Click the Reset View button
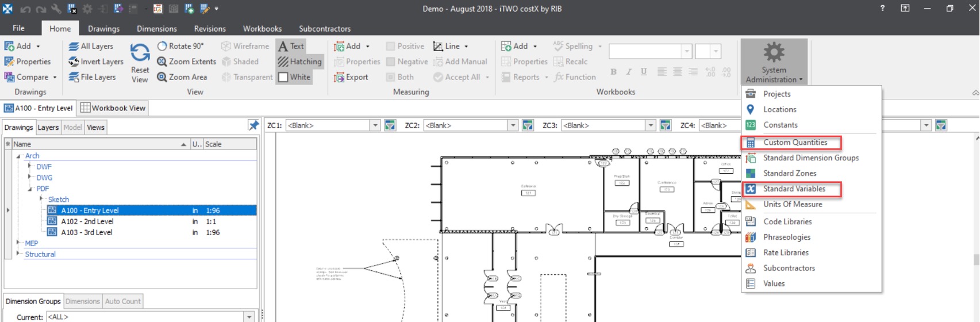This screenshot has height=322, width=980. click(x=140, y=63)
